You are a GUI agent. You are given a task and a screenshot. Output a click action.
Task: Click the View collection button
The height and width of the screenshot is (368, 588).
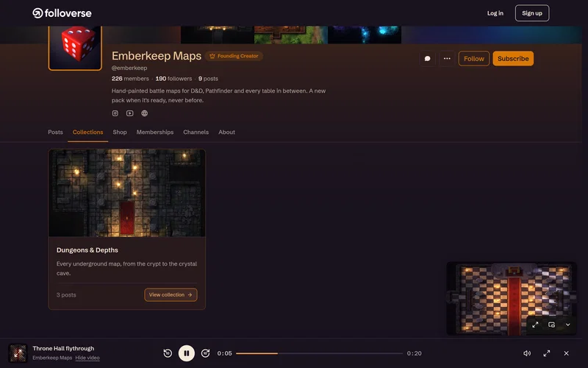pos(171,295)
